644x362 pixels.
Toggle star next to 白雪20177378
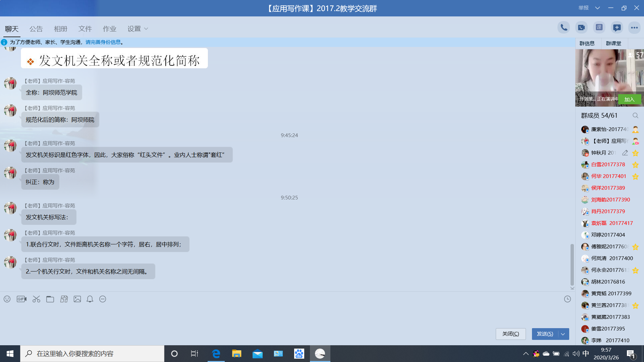[635, 165]
